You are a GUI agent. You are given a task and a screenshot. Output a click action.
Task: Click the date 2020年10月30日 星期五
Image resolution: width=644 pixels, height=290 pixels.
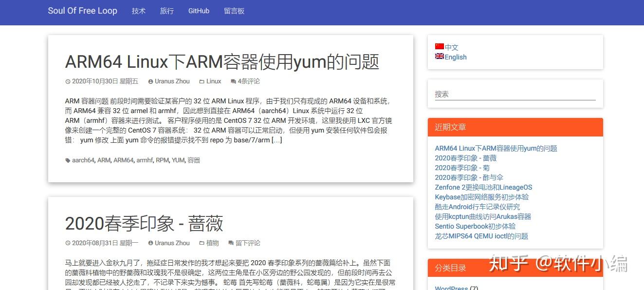(x=105, y=81)
